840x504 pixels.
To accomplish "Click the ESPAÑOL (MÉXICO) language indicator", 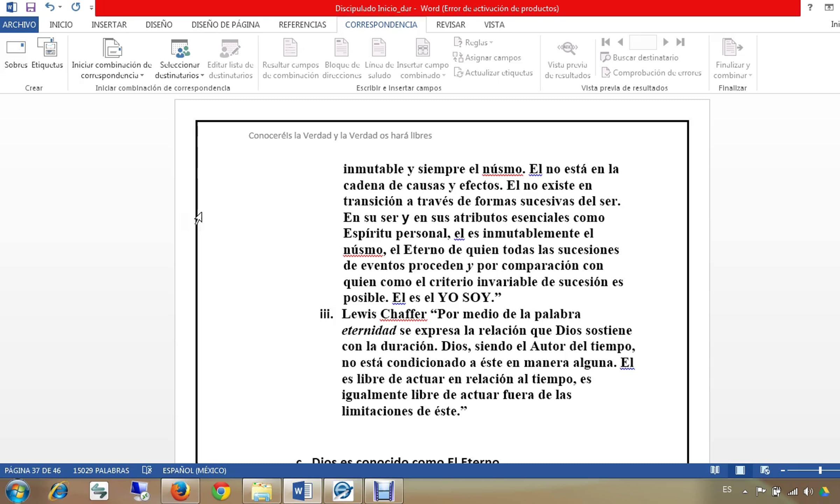I will coord(194,470).
